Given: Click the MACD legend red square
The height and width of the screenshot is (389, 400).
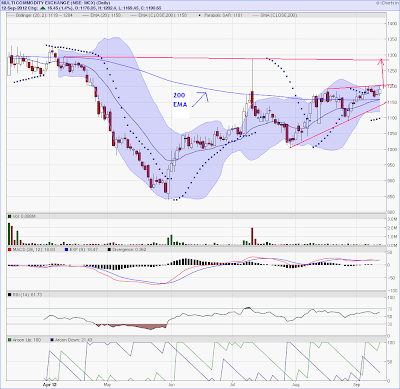Looking at the screenshot, I should tap(9, 249).
